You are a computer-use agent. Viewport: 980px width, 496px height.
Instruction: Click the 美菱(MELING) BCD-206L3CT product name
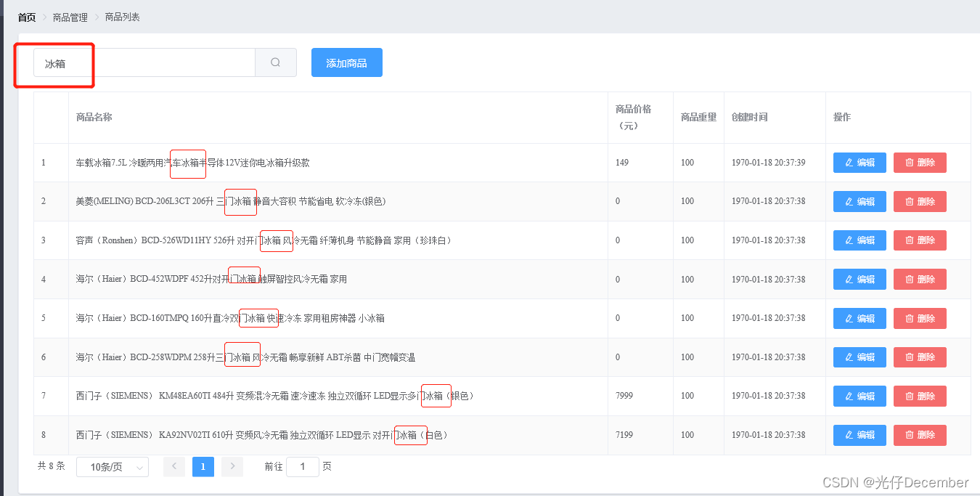pyautogui.click(x=231, y=201)
